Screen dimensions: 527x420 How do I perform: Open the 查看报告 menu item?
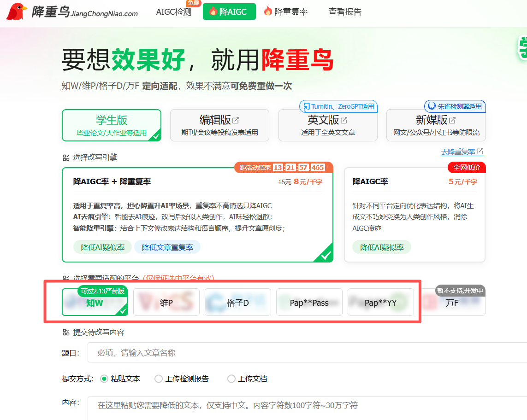coord(345,12)
